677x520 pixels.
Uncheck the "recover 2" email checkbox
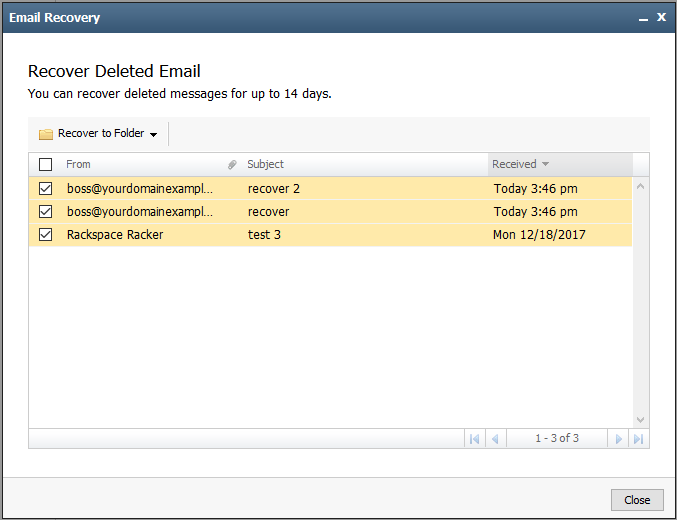45,188
